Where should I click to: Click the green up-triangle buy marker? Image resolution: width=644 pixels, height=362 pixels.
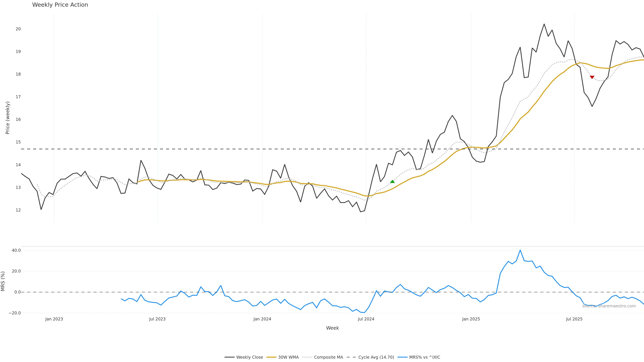pos(392,182)
